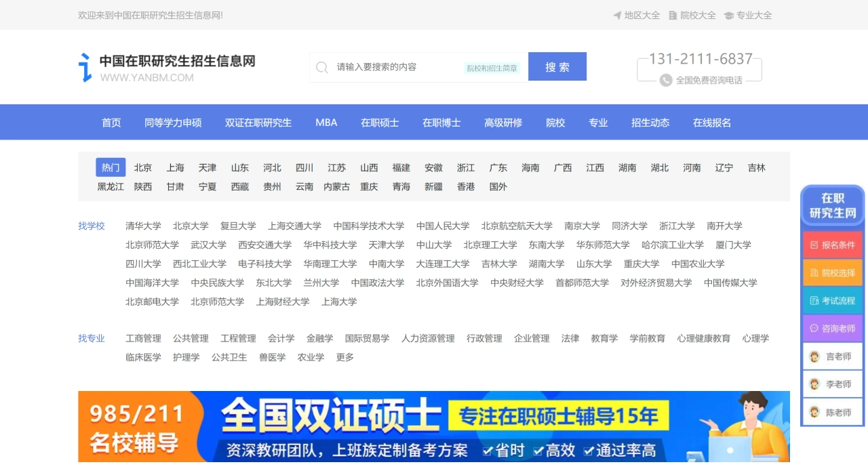Open the 临床医学 major link

tap(143, 357)
